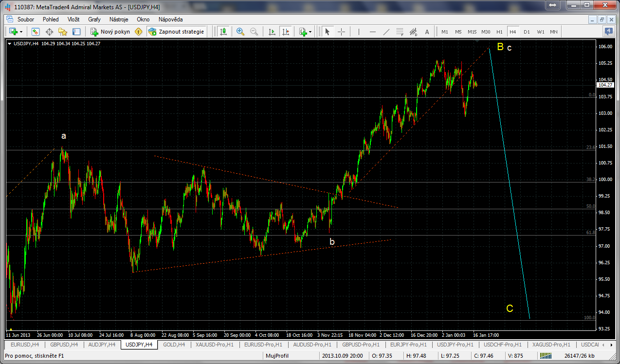Open the Navigator panel star-folder icon
Screen dimensions: 620x364
pyautogui.click(x=63, y=32)
